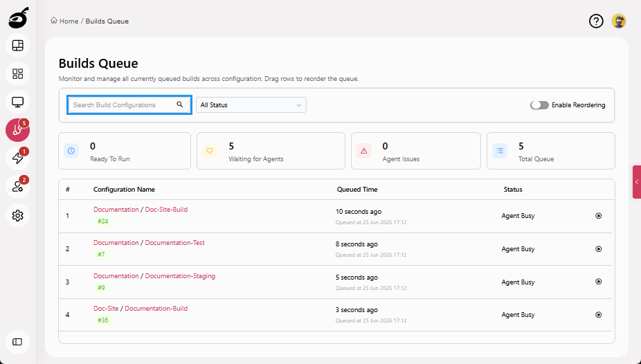Image resolution: width=641 pixels, height=364 pixels.
Task: Go to Home in the breadcrumb
Action: (x=69, y=21)
